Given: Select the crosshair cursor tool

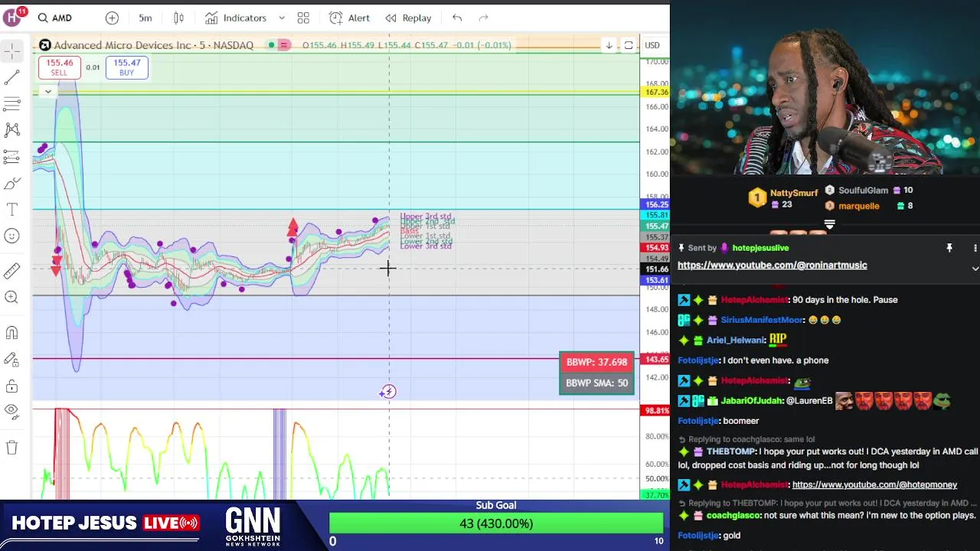Looking at the screenshot, I should pyautogui.click(x=11, y=51).
